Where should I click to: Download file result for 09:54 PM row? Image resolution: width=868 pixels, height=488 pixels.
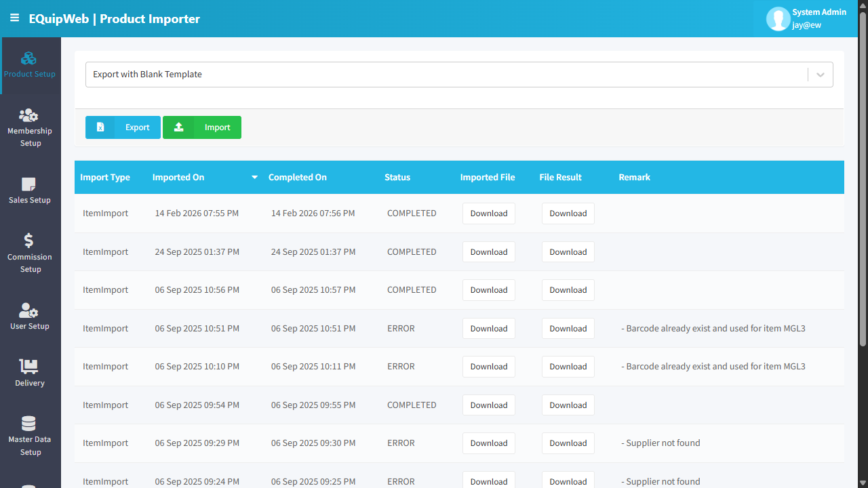(568, 405)
